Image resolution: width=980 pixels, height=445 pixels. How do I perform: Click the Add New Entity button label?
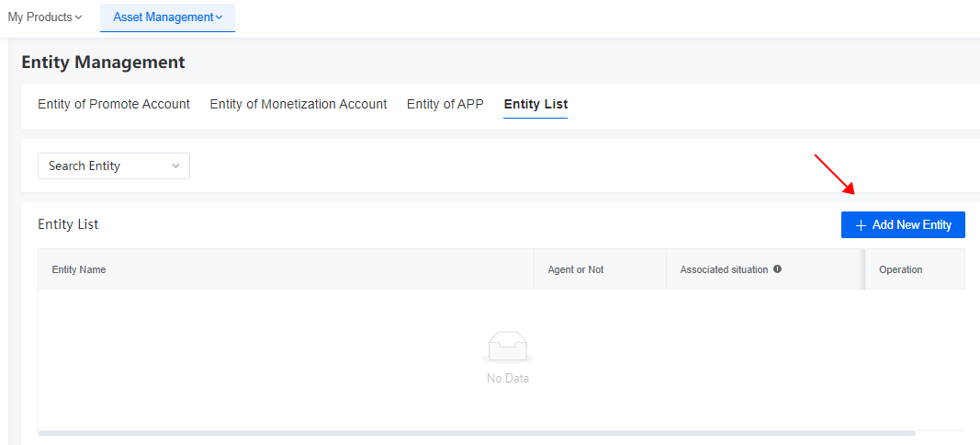[x=912, y=225]
